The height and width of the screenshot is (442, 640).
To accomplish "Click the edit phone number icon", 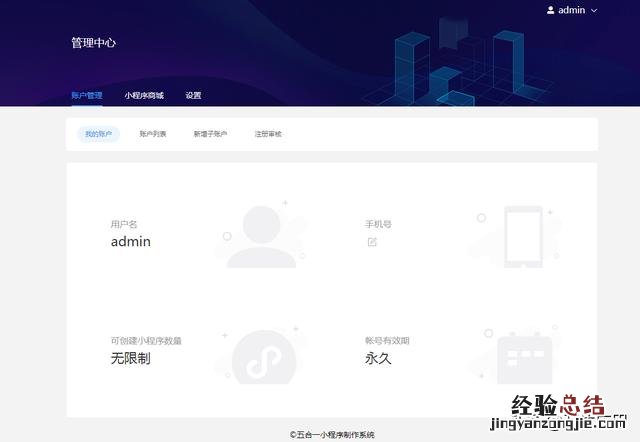I will pyautogui.click(x=372, y=242).
